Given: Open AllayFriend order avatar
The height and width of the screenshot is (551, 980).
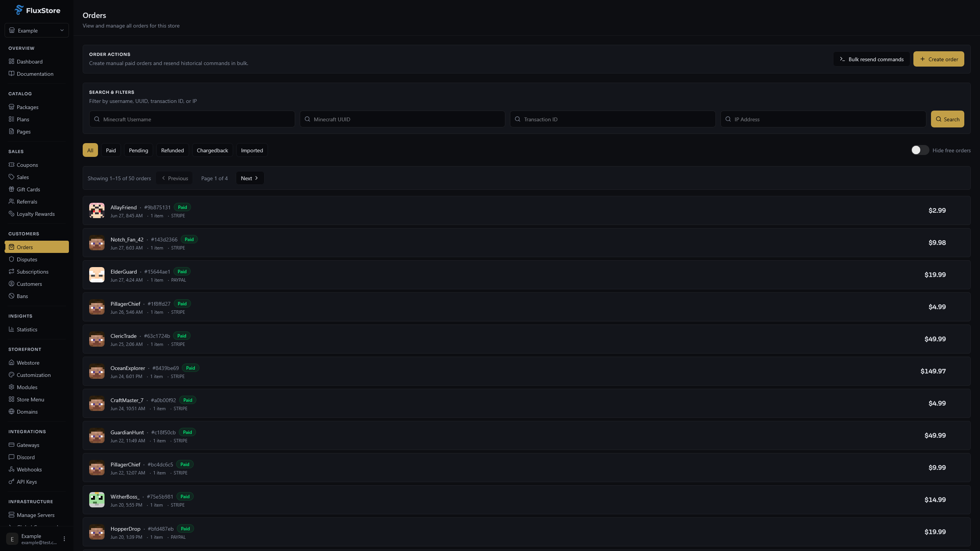Looking at the screenshot, I should click(x=97, y=210).
